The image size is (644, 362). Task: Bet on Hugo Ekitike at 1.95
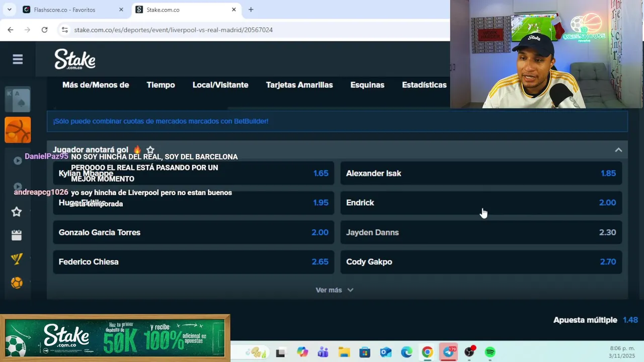[x=194, y=203]
